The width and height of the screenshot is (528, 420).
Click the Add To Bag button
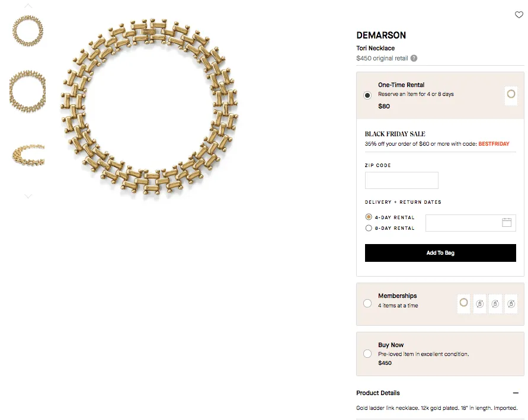pyautogui.click(x=440, y=252)
